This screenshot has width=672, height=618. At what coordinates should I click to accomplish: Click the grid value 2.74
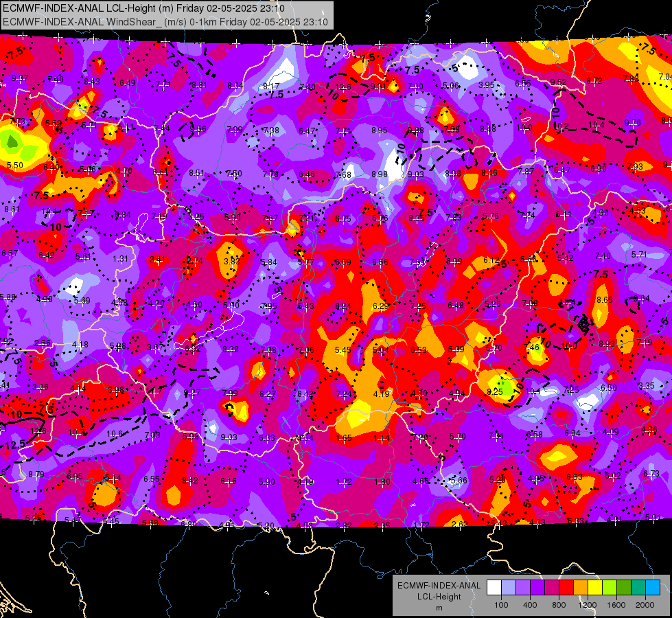click(194, 260)
